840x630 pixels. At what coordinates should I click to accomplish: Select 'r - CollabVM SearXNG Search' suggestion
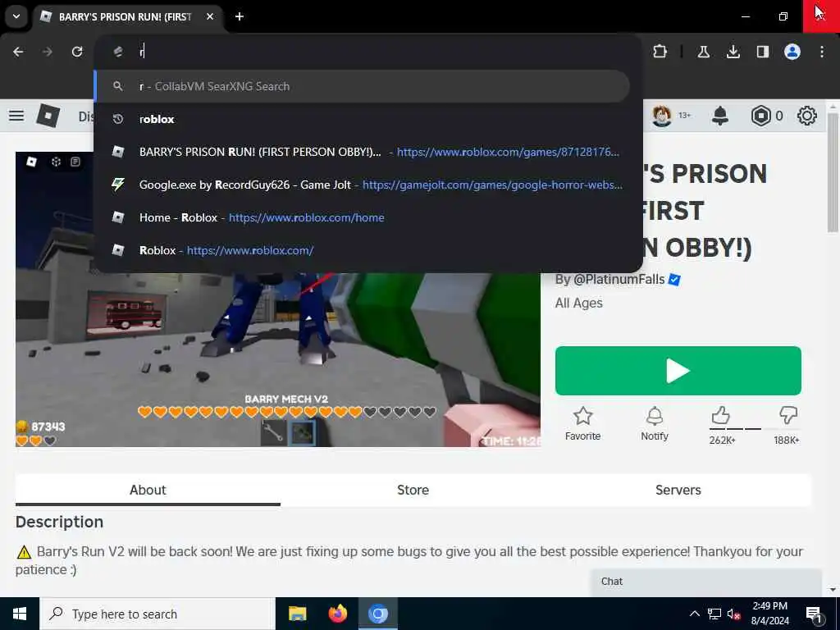pyautogui.click(x=362, y=86)
